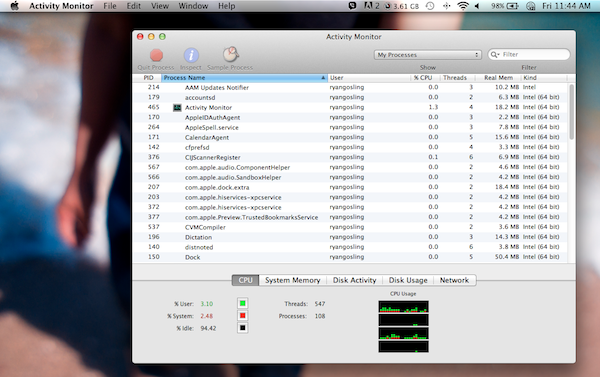600x377 pixels.
Task: Click the green % User color swatch
Action: [243, 304]
